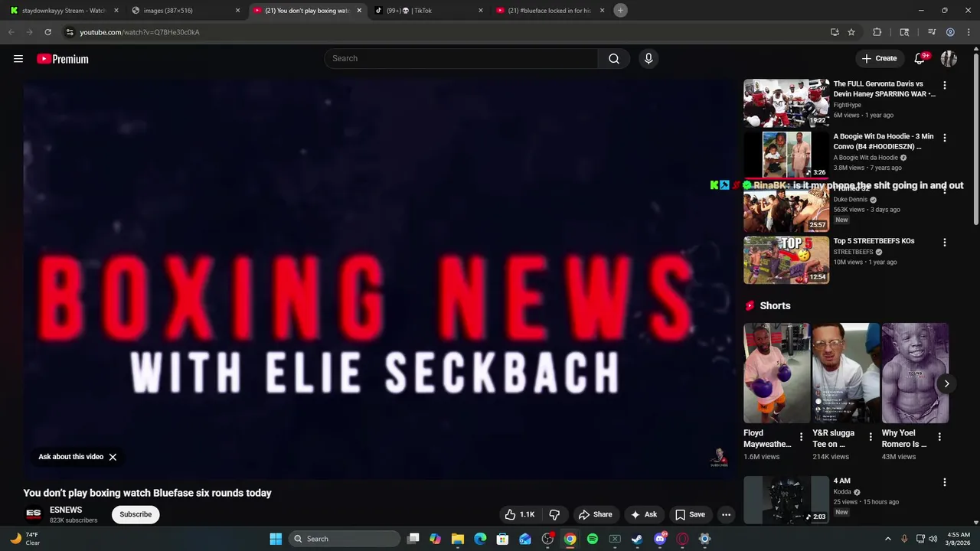The width and height of the screenshot is (980, 551).
Task: Open the ESNEWS channel avatar
Action: 34,514
